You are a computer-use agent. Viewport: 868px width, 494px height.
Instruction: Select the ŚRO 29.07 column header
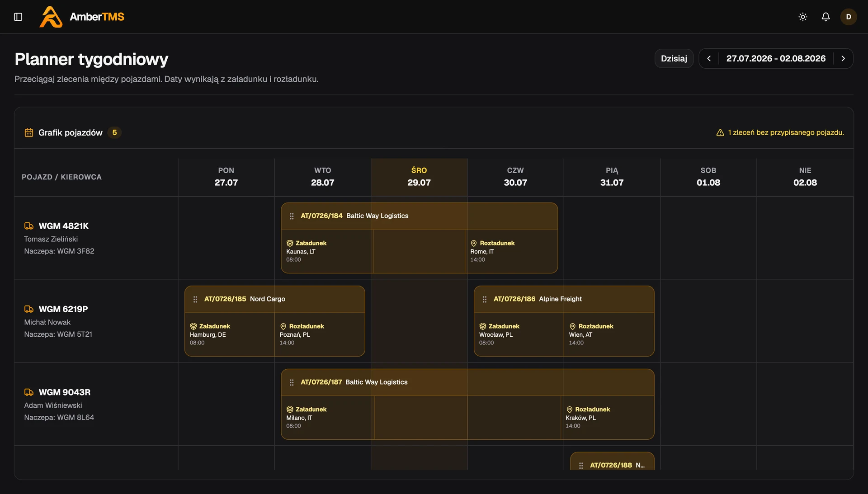point(419,177)
